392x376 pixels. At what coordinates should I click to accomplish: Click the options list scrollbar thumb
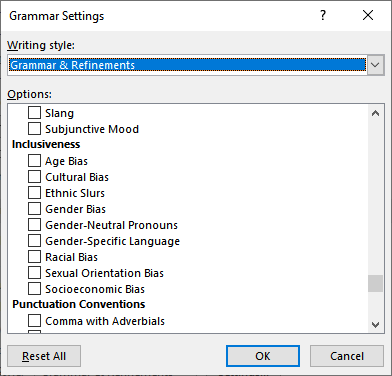(375, 284)
